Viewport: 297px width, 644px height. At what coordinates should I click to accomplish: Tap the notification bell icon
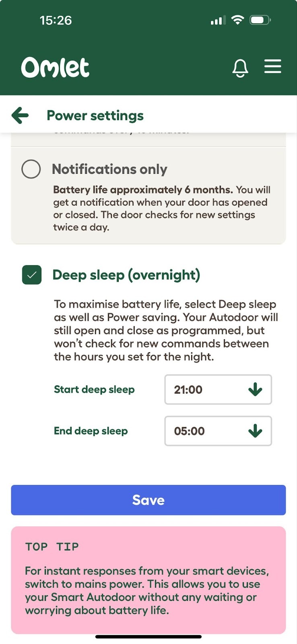(x=240, y=68)
